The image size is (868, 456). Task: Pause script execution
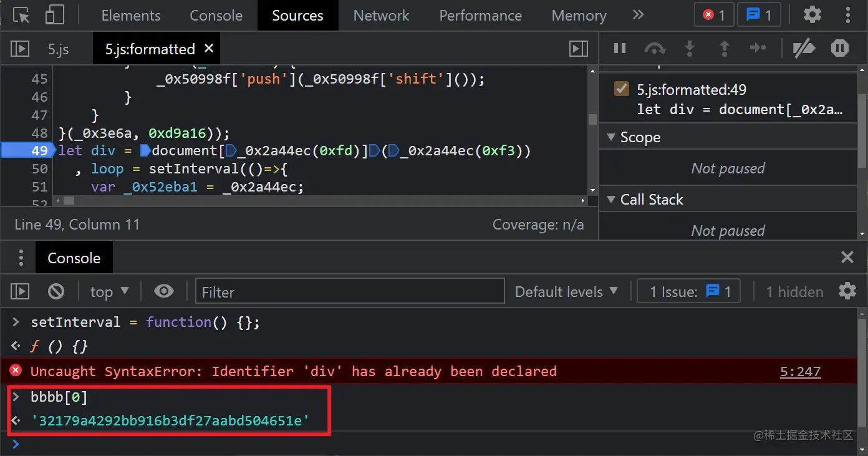click(620, 48)
